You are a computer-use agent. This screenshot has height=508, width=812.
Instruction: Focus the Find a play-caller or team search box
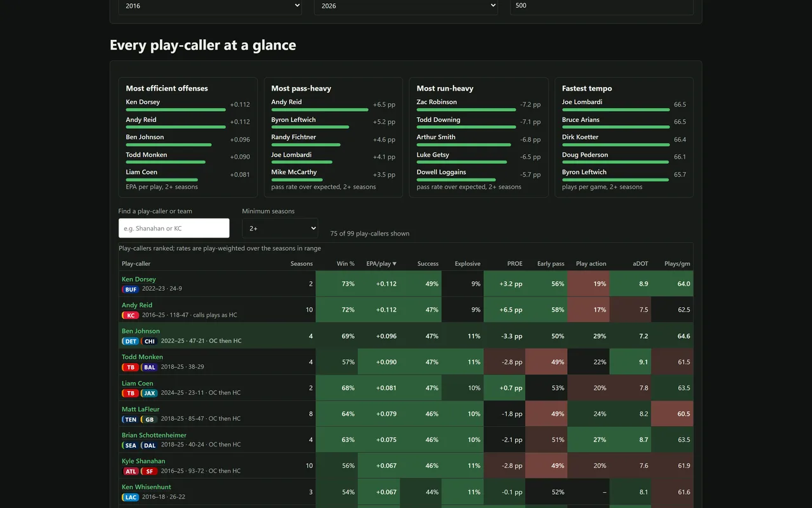coord(174,228)
